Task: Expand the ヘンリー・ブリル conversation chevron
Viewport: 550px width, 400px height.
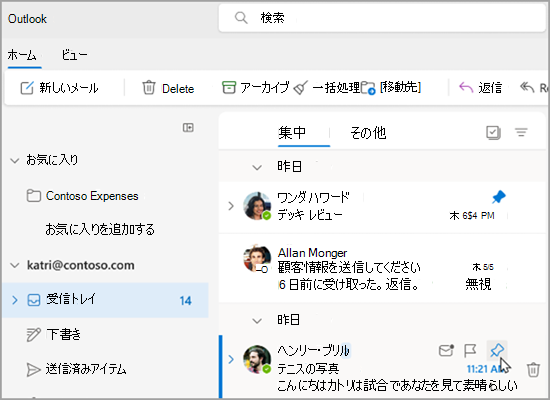Action: (231, 359)
